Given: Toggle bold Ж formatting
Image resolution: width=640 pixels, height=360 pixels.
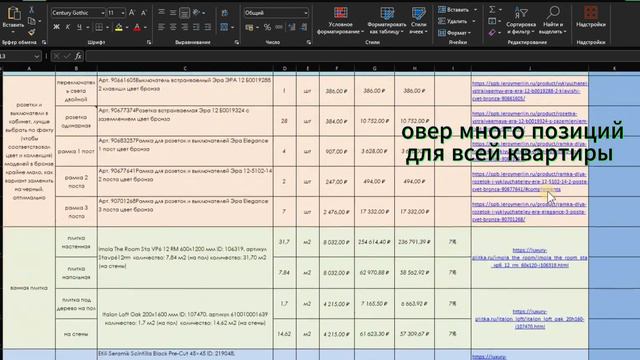Looking at the screenshot, I should [56, 27].
